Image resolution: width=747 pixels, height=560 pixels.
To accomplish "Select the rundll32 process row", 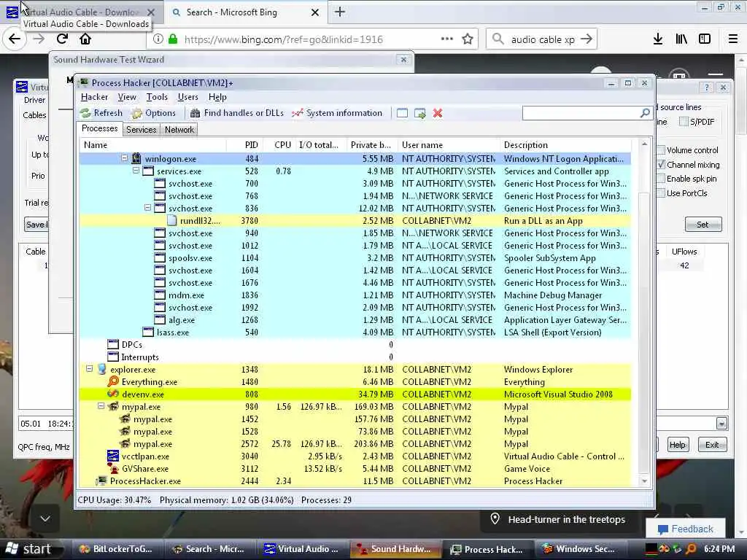I will coord(355,220).
